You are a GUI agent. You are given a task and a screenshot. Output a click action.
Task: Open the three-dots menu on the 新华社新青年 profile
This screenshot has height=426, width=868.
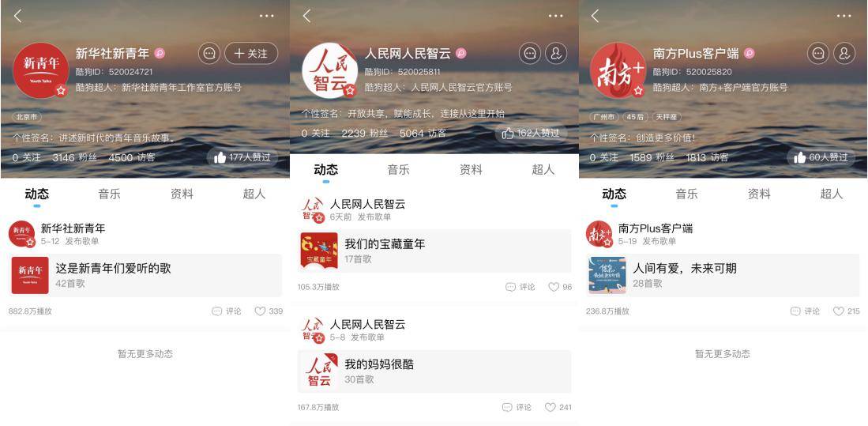(267, 16)
